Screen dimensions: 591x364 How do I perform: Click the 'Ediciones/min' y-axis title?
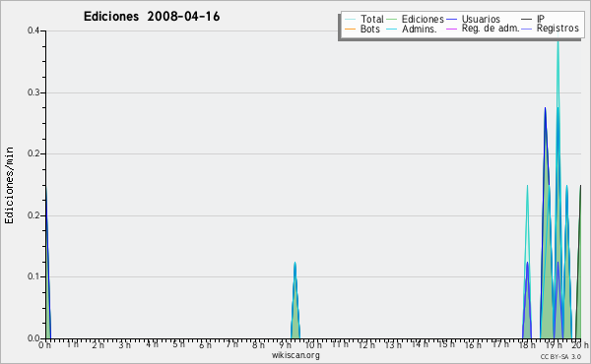point(9,185)
